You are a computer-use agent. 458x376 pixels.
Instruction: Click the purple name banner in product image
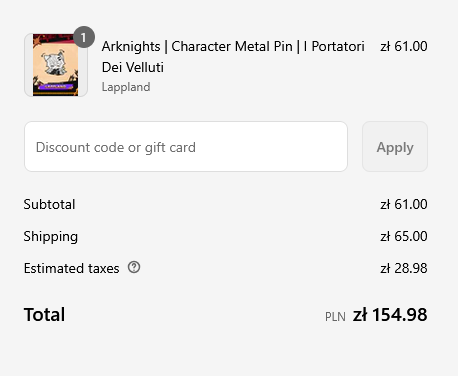click(55, 87)
